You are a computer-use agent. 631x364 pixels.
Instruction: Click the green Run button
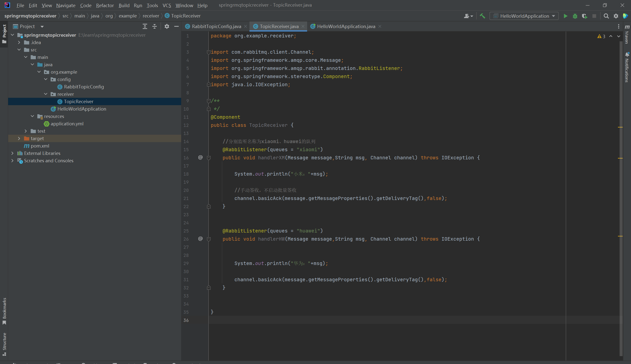[565, 16]
